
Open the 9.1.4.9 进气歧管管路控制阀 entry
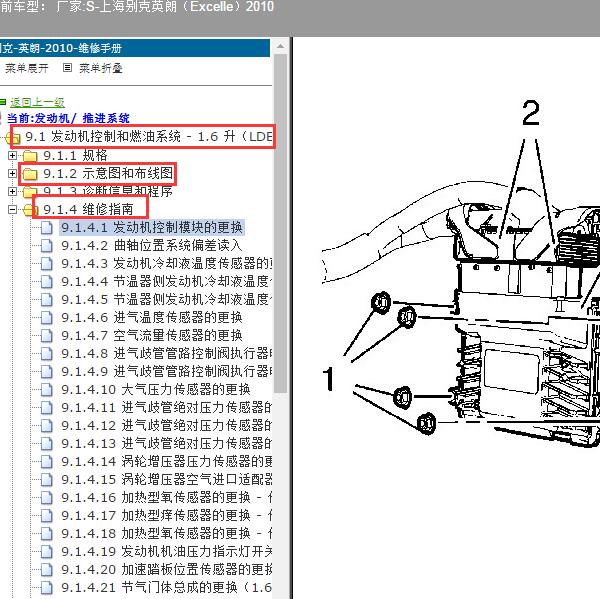tap(166, 371)
